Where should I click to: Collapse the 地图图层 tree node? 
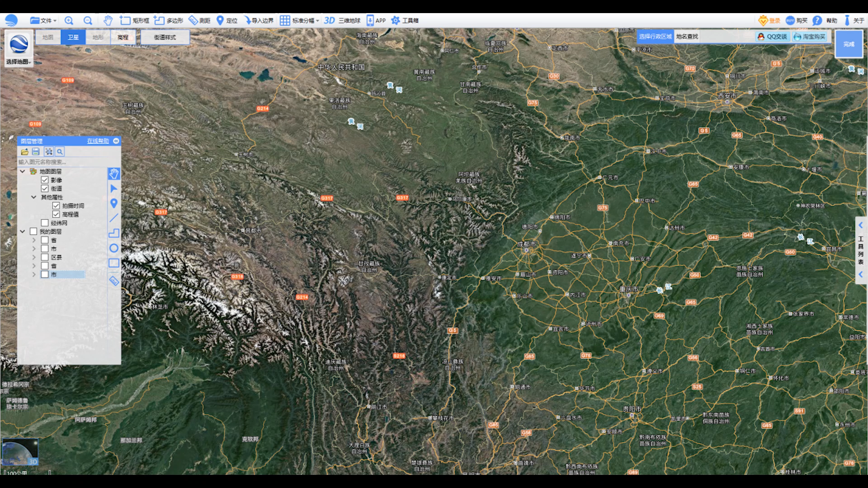22,171
